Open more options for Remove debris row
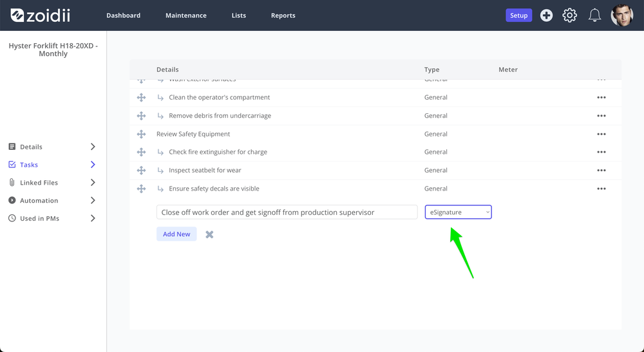This screenshot has height=352, width=644. [x=601, y=116]
